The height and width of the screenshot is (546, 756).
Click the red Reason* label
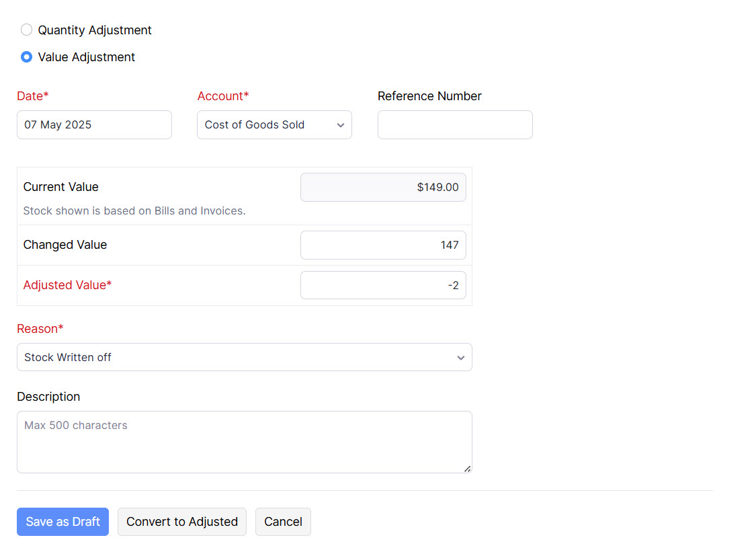[x=40, y=329]
